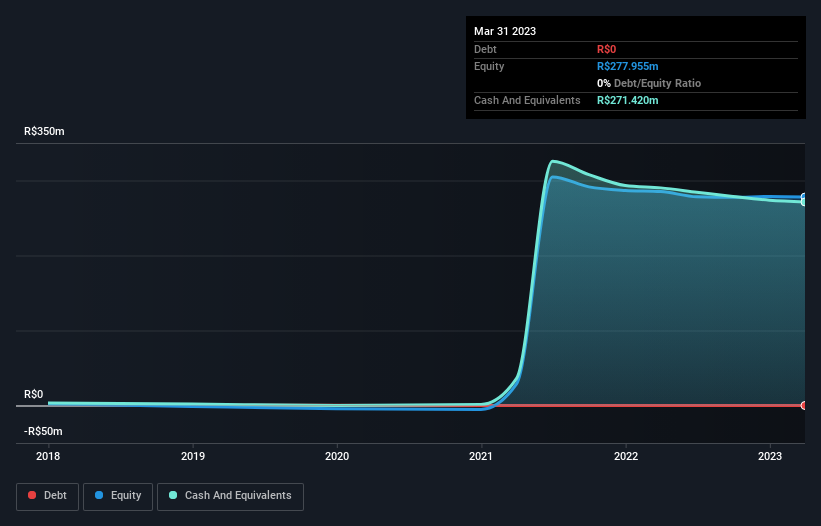
Task: Click the 2019 x-axis label
Action: pos(193,456)
